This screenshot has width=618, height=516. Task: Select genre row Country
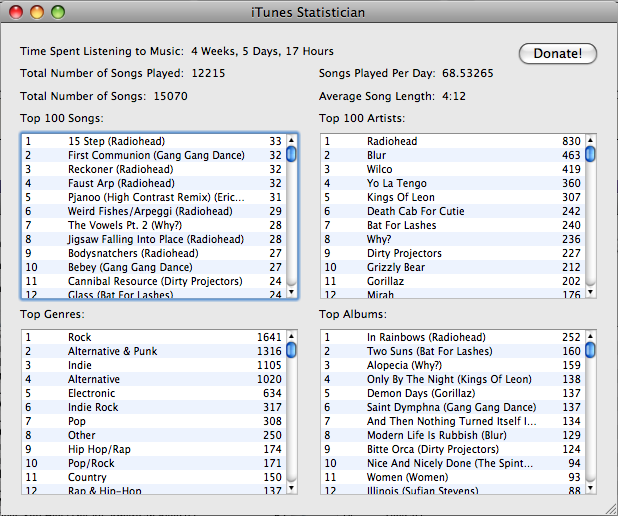(154, 477)
